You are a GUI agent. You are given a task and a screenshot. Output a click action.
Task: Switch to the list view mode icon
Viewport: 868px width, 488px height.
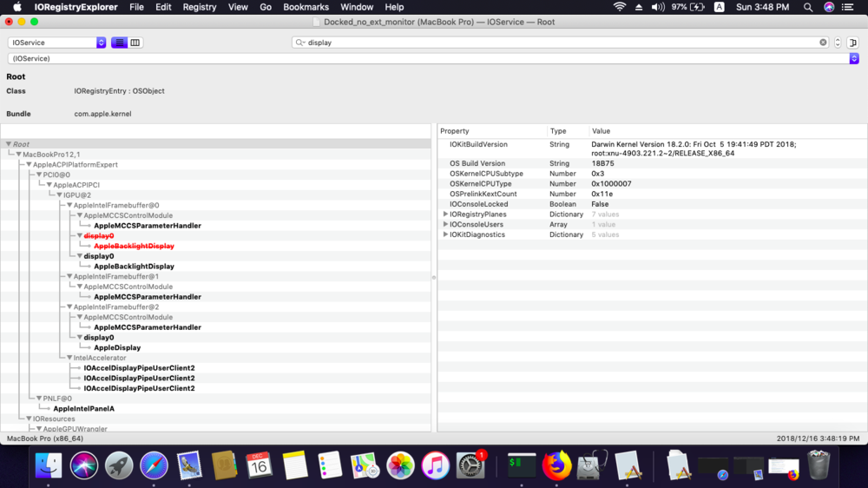(119, 43)
